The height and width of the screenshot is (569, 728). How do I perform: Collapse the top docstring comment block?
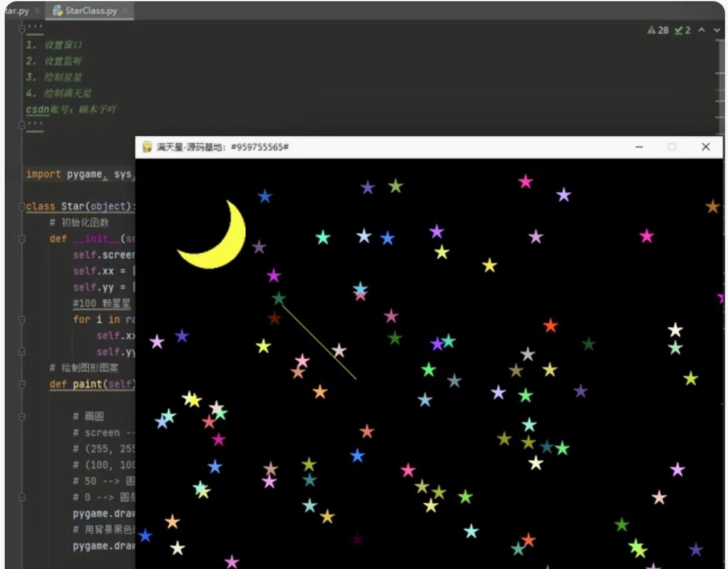pyautogui.click(x=22, y=28)
